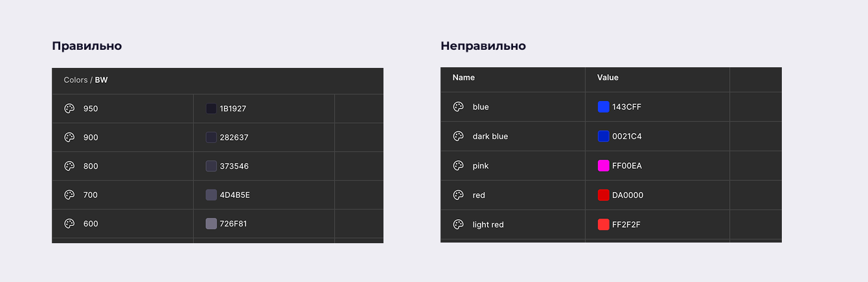Viewport: 868px width, 282px height.
Task: Open the FF00EA pink color swatch
Action: coord(604,166)
